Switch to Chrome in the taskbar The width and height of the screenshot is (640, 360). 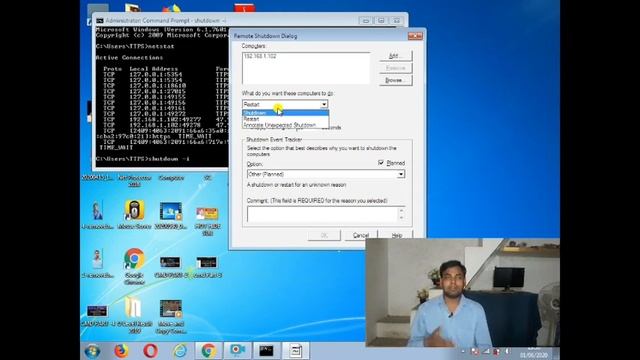tap(208, 351)
